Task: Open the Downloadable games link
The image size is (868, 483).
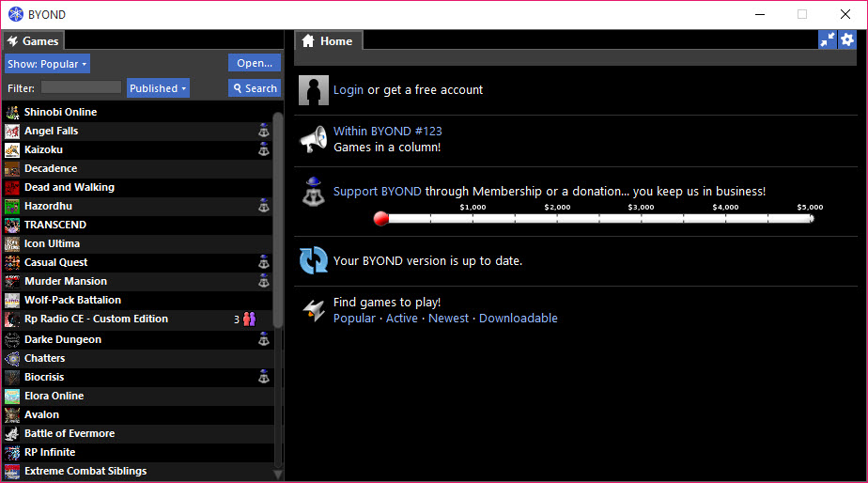Action: coord(519,318)
